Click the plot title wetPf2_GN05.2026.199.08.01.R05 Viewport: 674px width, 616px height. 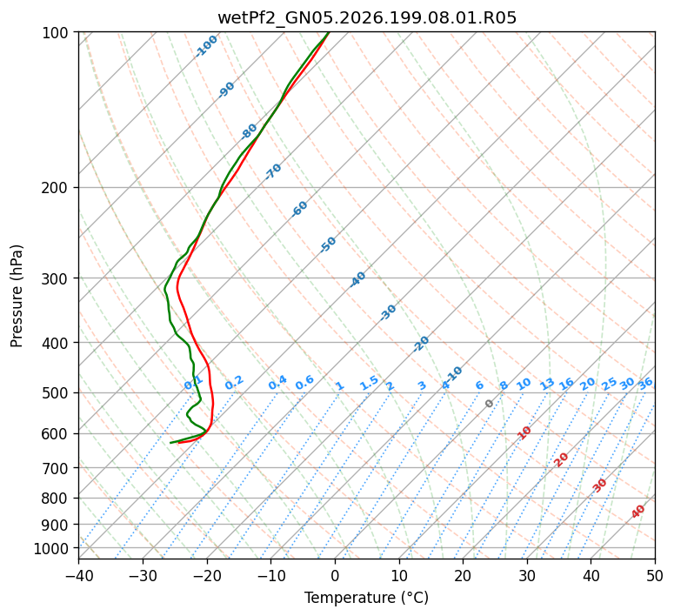(367, 18)
